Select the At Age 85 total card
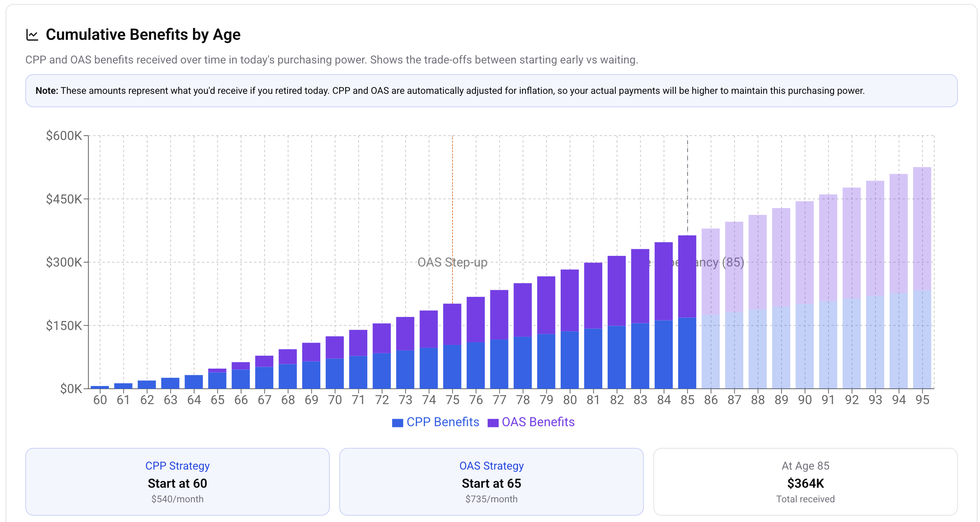Image resolution: width=980 pixels, height=522 pixels. click(805, 481)
